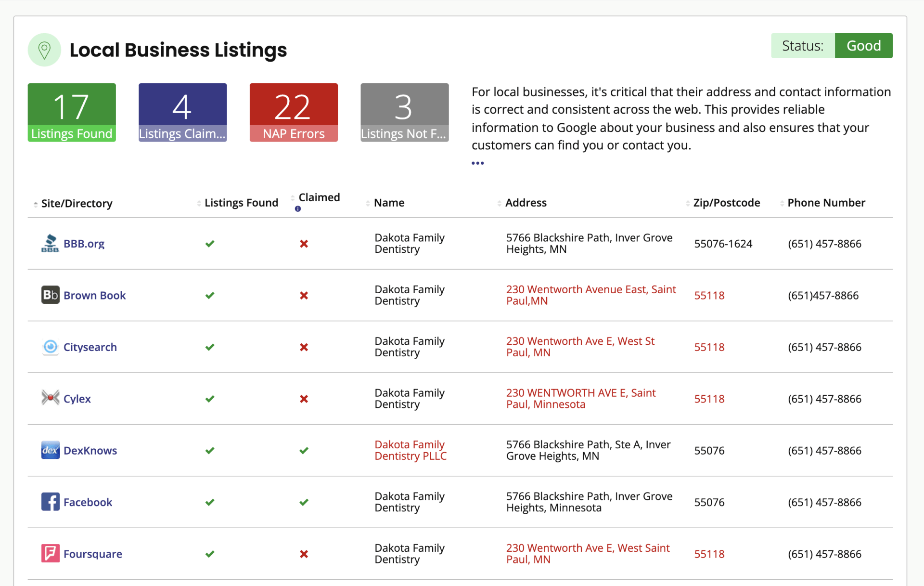This screenshot has height=586, width=924.
Task: Click the BBB.org logo icon
Action: (x=50, y=244)
